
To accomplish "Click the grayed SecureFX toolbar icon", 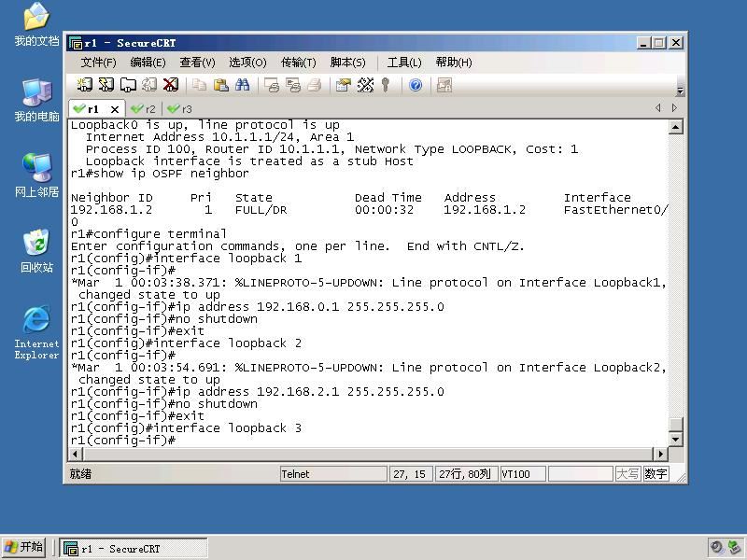I will coord(444,85).
